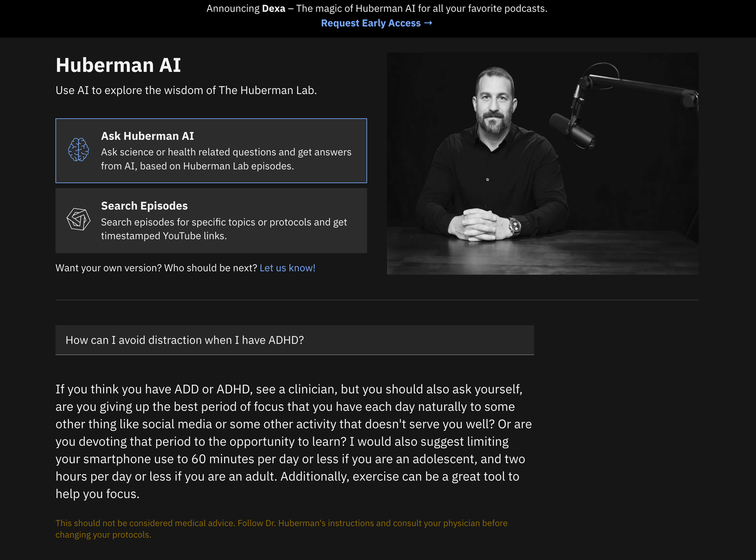
Task: Select the Ask Huberman AI card title
Action: (x=147, y=136)
